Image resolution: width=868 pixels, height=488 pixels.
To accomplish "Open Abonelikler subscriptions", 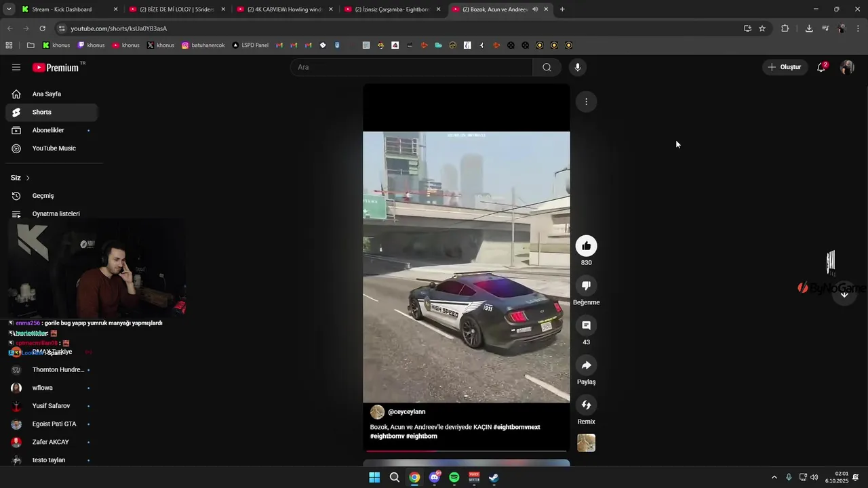I will click(x=52, y=130).
